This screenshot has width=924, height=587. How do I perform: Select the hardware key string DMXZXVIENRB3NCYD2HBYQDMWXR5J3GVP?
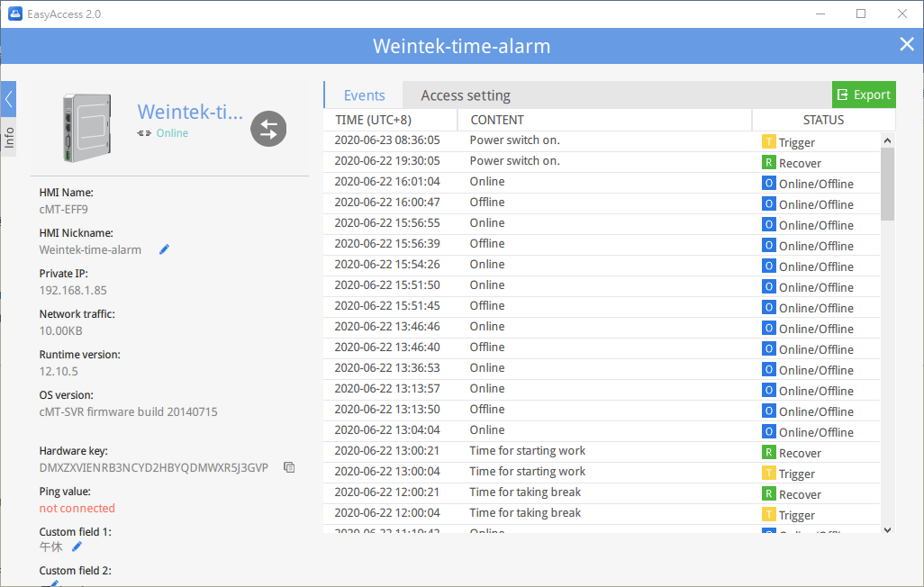(154, 468)
